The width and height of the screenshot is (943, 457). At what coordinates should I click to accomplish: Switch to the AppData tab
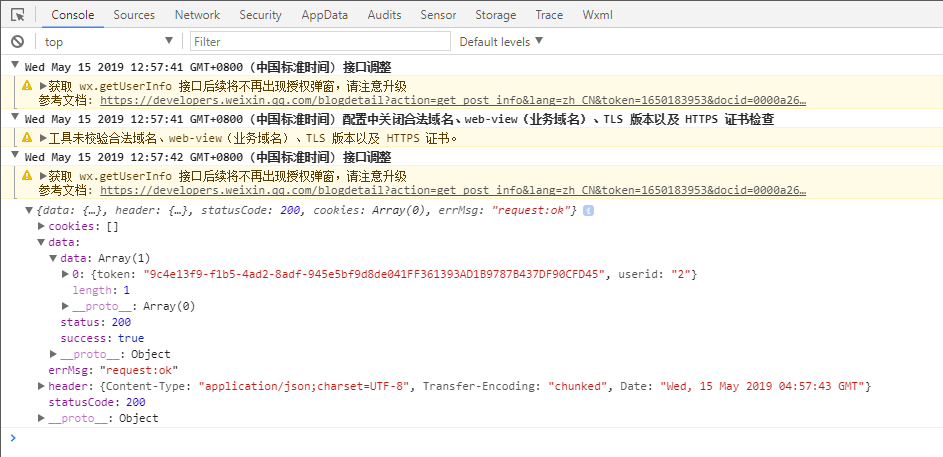[325, 15]
